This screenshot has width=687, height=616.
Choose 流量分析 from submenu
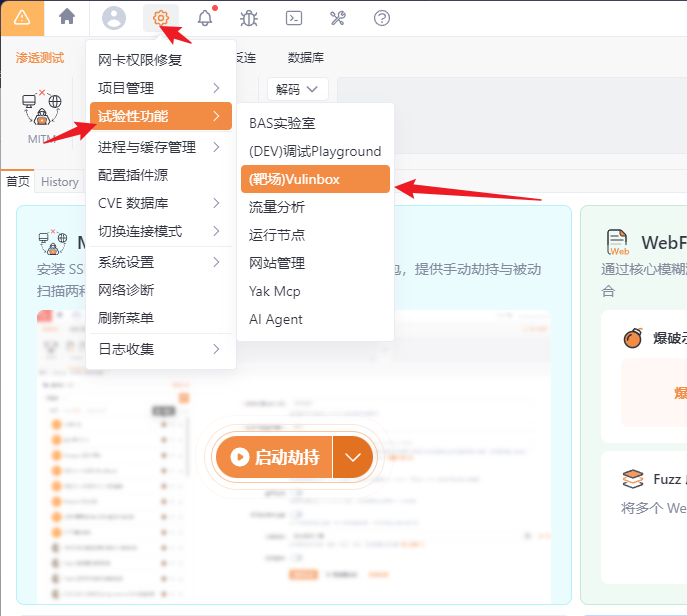pos(315,207)
